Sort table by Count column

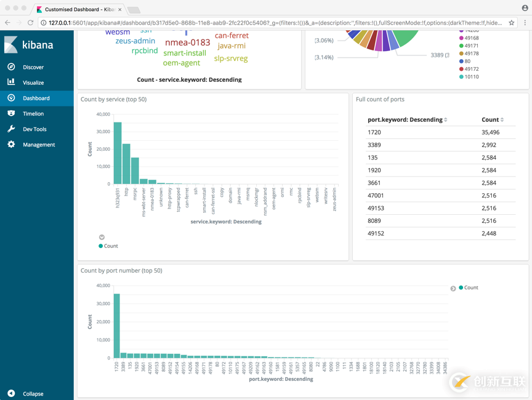502,120
